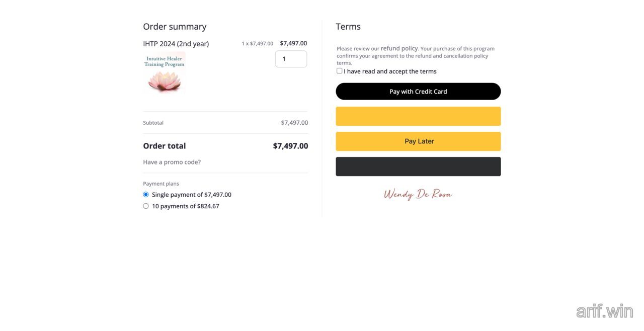Click the Subtotal amount of $7,497.00
This screenshot has height=331, width=644.
coord(294,122)
